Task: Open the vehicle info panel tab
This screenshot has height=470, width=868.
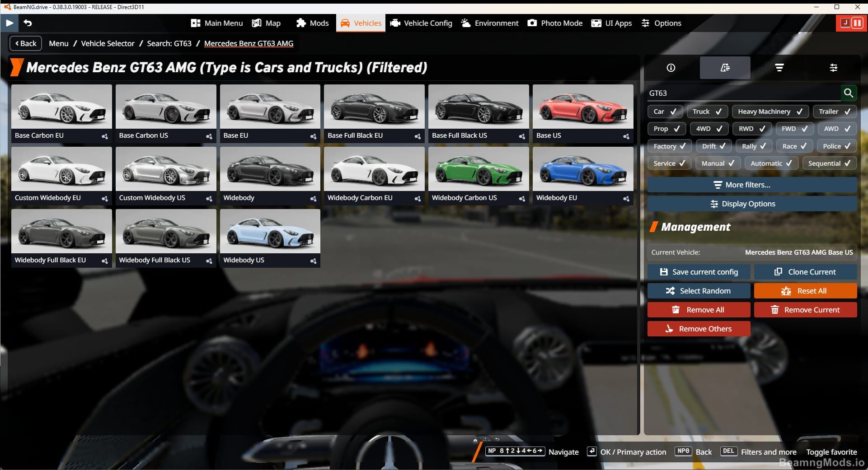Action: pos(671,68)
